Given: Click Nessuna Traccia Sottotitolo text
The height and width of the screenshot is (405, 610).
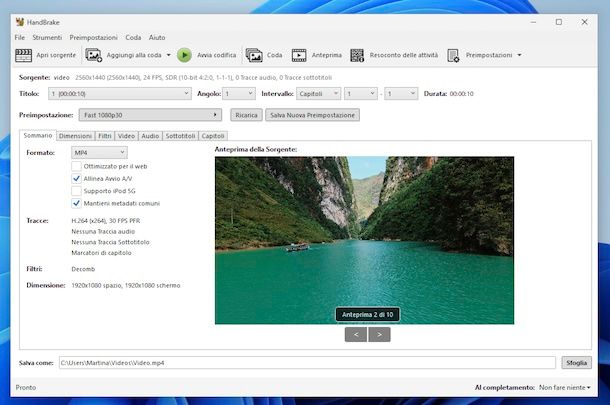Looking at the screenshot, I should pyautogui.click(x=110, y=242).
